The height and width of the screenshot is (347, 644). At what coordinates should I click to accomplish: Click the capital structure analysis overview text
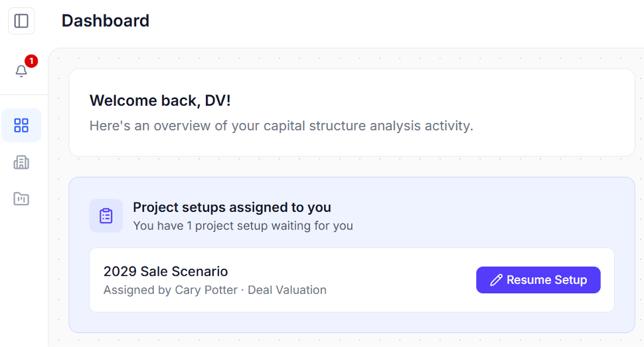click(x=282, y=126)
